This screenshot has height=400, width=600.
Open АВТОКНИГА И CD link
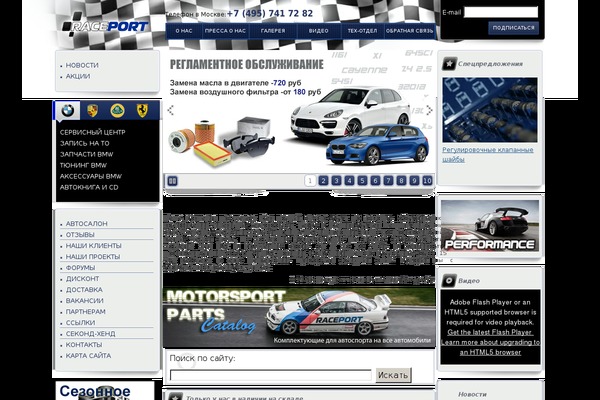[89, 188]
